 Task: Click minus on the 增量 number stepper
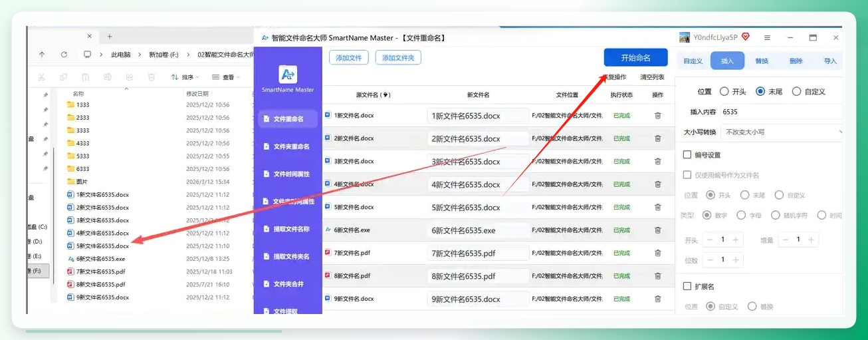pyautogui.click(x=786, y=240)
